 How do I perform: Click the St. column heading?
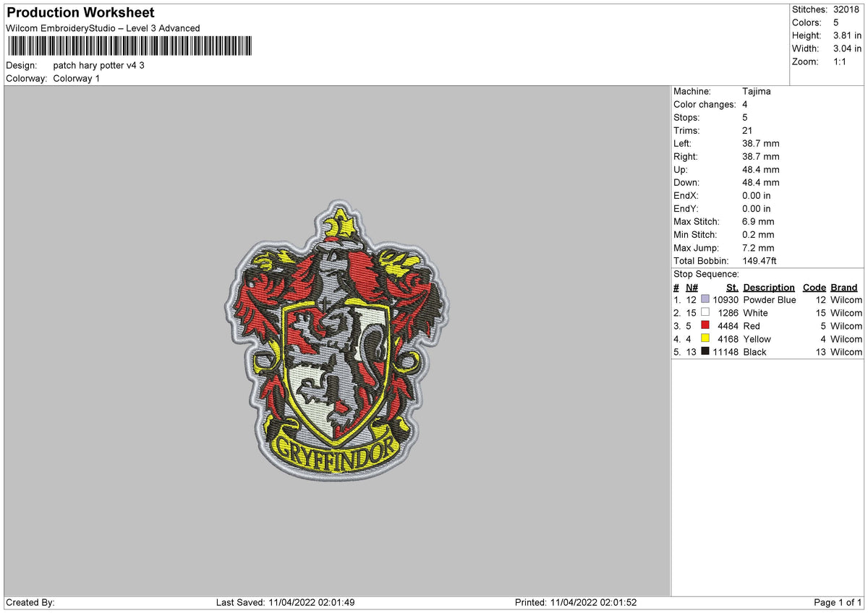731,287
